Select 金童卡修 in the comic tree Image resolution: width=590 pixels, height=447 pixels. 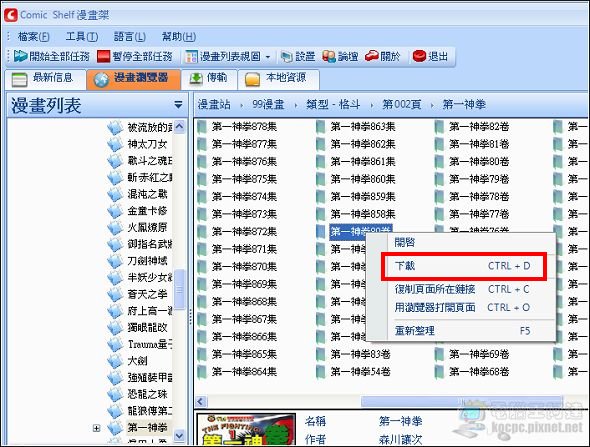point(147,211)
